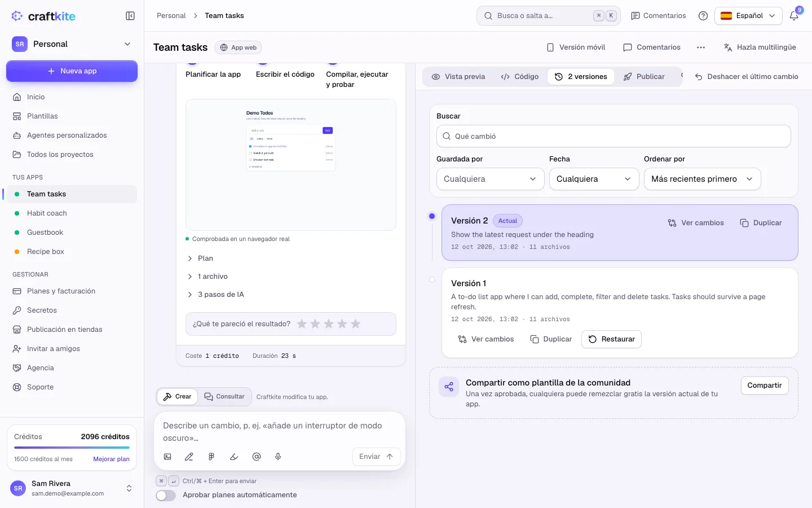Open the Código tab
812x508 pixels.
coord(520,77)
